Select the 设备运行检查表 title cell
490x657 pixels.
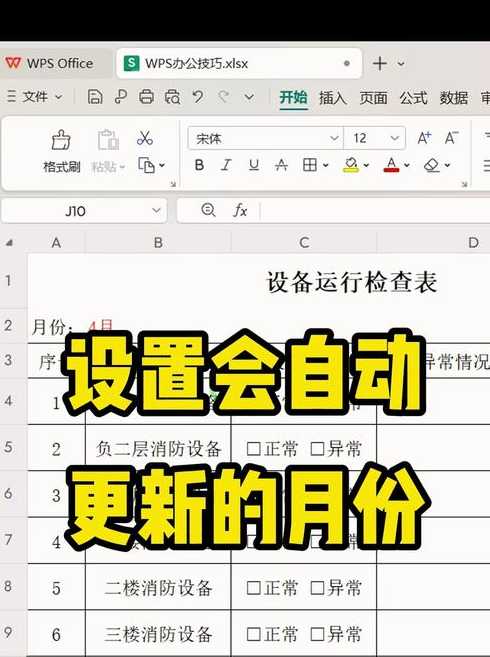click(x=352, y=282)
